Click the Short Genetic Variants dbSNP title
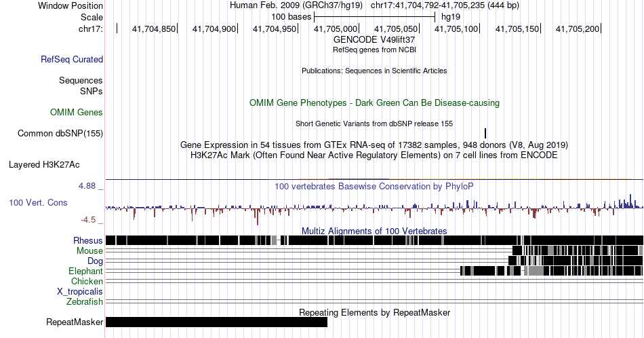This screenshot has height=338, width=644. [x=374, y=124]
